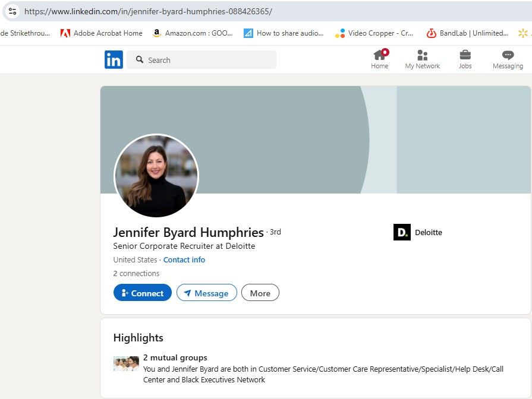Click the Message button
The width and height of the screenshot is (532, 399).
(x=206, y=293)
